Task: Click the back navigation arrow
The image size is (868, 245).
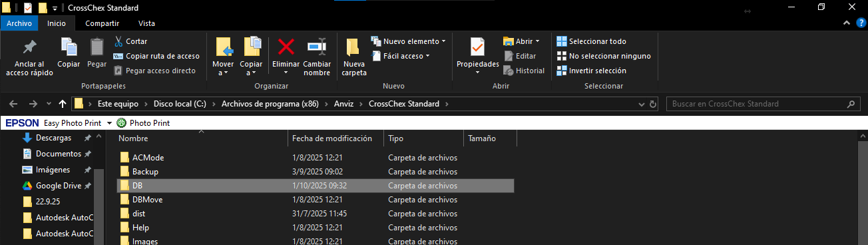Action: 14,104
